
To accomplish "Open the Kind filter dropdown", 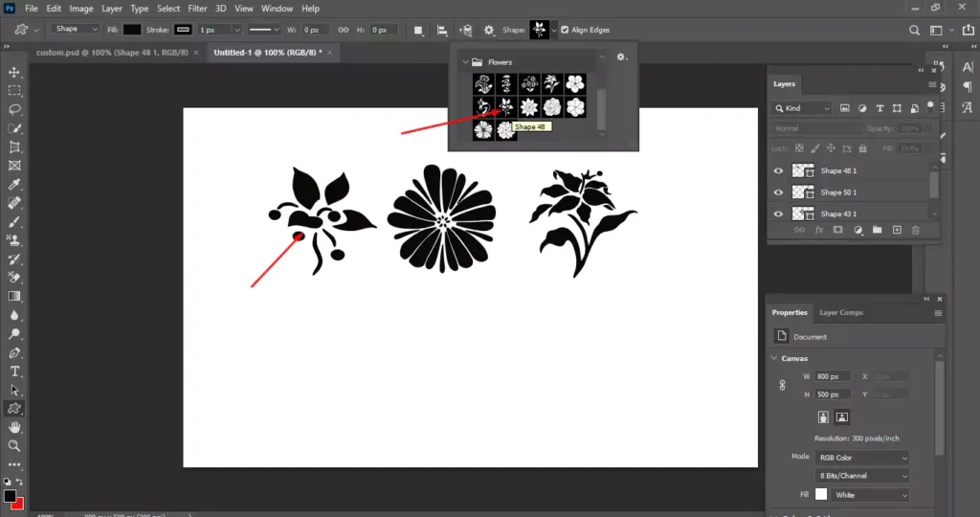I will coord(803,108).
